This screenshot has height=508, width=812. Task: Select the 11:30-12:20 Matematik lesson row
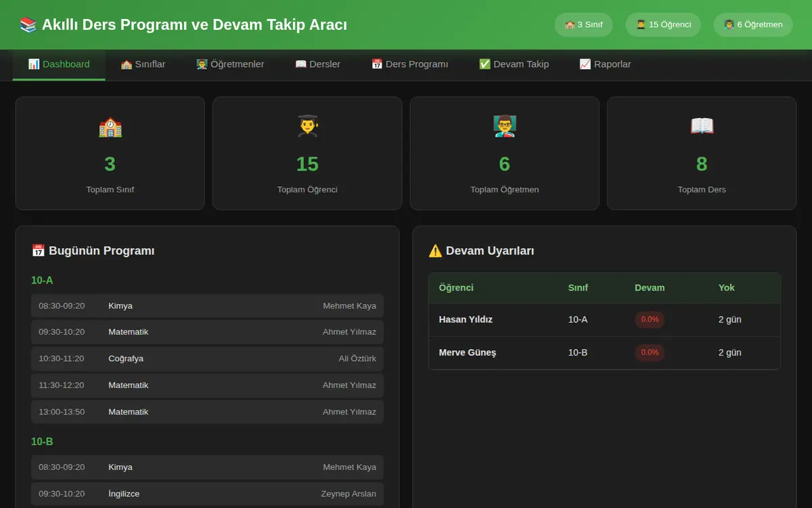coord(207,385)
